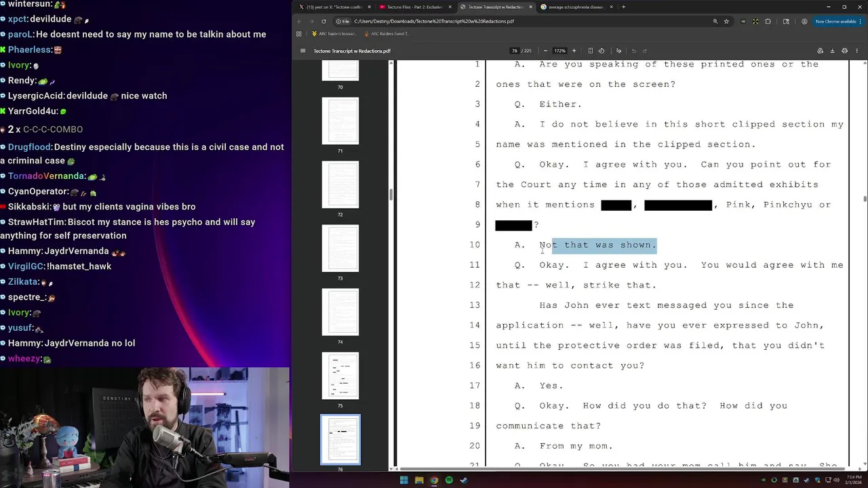Bookmark this page with star icon
This screenshot has height=488, width=868.
(x=726, y=21)
